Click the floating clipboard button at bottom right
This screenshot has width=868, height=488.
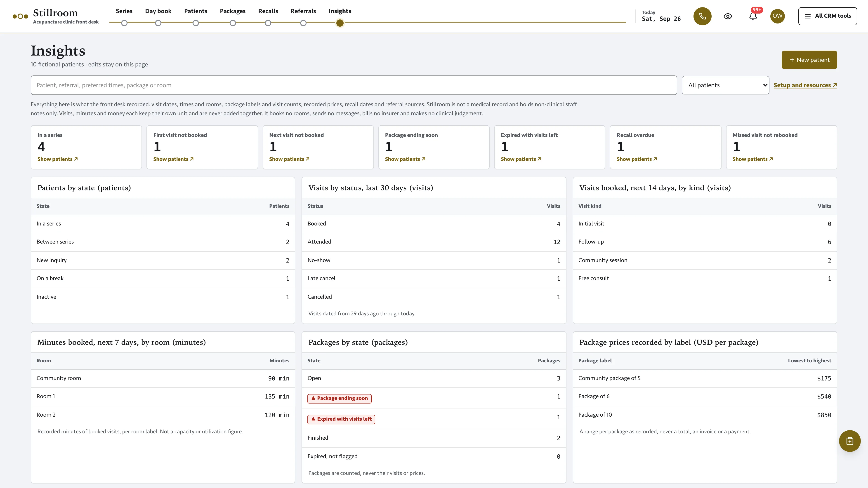pos(850,441)
